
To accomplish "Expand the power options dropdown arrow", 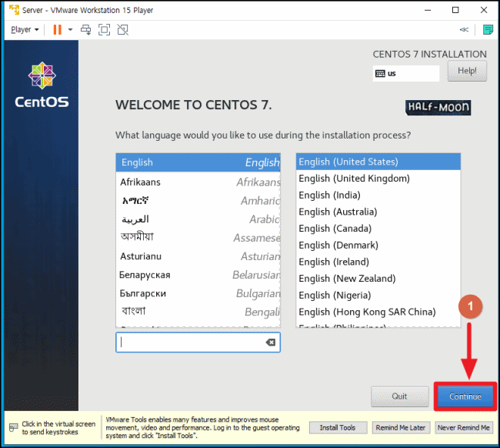I will pyautogui.click(x=70, y=30).
